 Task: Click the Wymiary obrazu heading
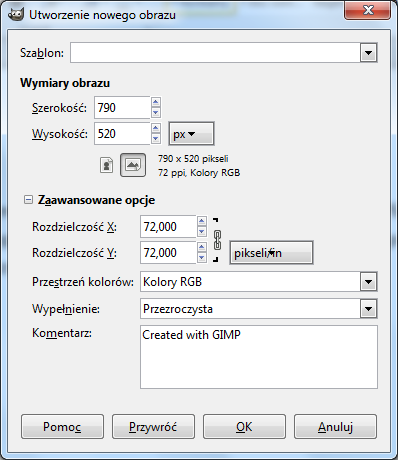click(x=65, y=83)
